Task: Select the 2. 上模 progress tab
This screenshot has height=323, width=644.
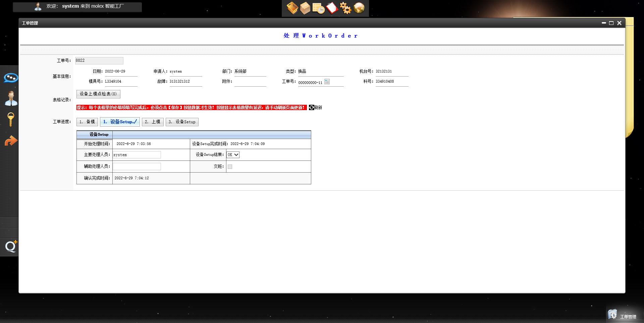Action: tap(153, 122)
